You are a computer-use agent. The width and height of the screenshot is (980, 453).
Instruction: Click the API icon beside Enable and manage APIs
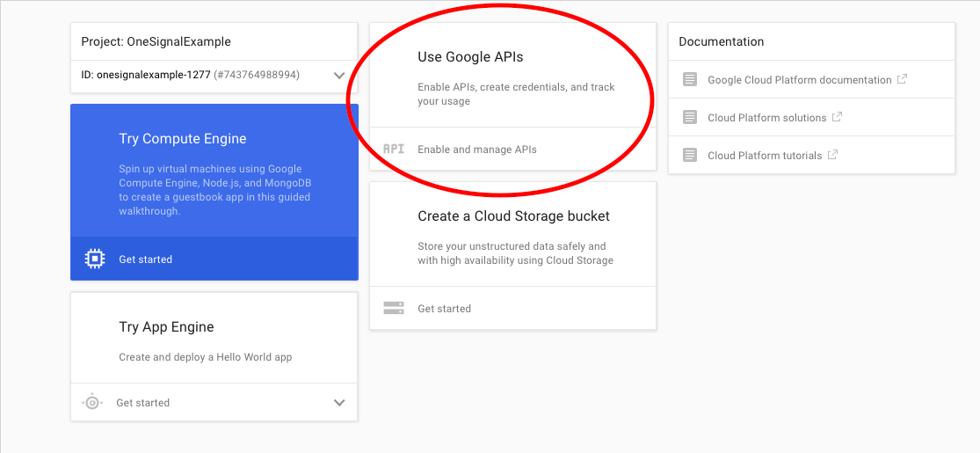tap(394, 149)
